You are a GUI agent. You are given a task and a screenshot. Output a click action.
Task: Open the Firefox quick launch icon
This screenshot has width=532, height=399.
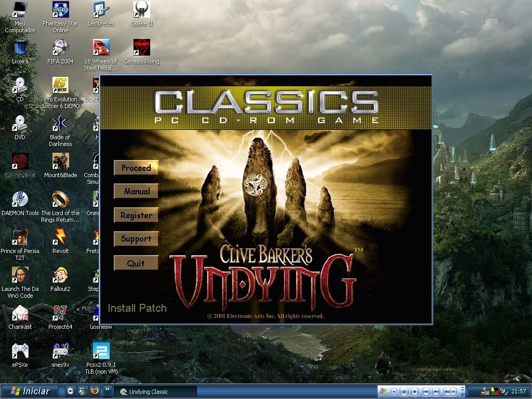(x=95, y=391)
